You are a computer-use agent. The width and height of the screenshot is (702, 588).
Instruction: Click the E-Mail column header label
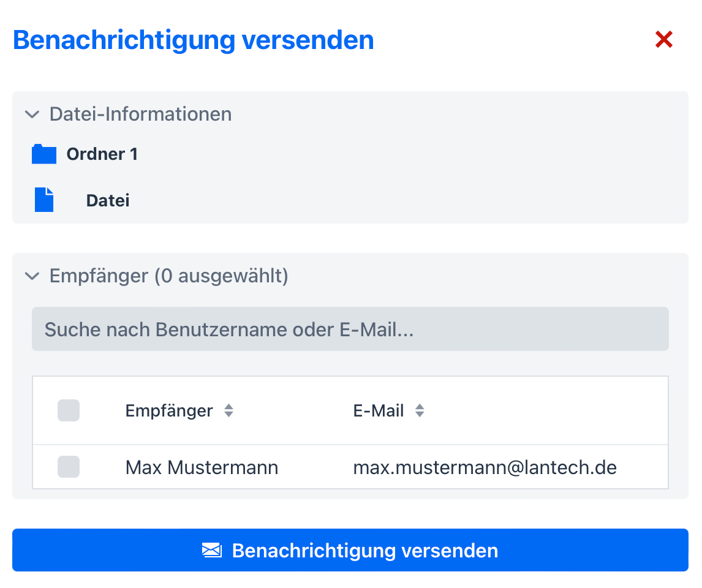[378, 411]
